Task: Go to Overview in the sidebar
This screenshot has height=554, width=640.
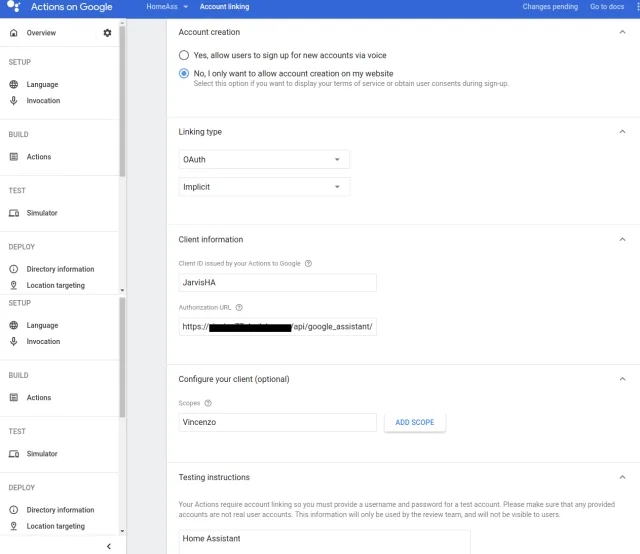Action: point(41,33)
